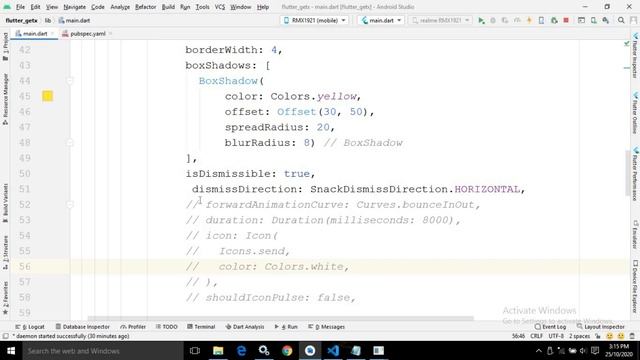Screen dimensions: 640x360
Task: Select the main.dart editor tab
Action: coord(34,34)
